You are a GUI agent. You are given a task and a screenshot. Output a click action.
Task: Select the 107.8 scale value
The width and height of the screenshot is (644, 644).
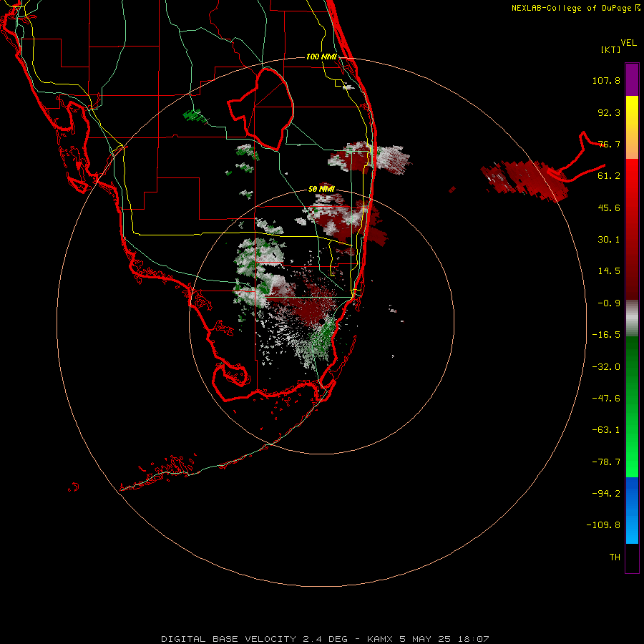click(x=606, y=80)
